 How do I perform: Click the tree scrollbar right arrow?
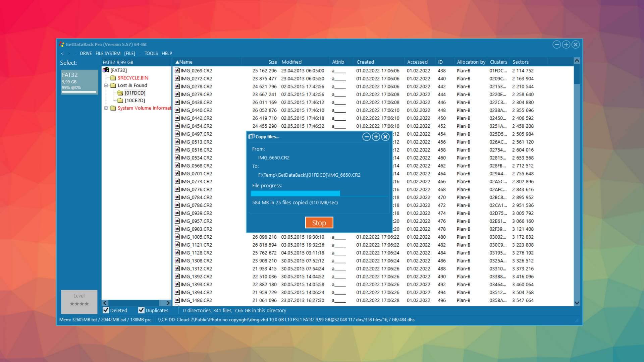pyautogui.click(x=168, y=303)
